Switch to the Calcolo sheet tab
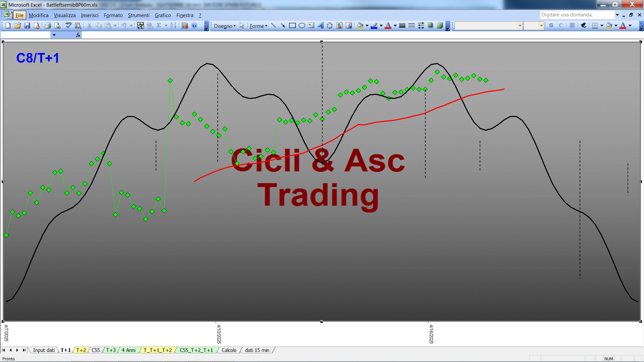Viewport: 644px width, 362px height. point(229,350)
